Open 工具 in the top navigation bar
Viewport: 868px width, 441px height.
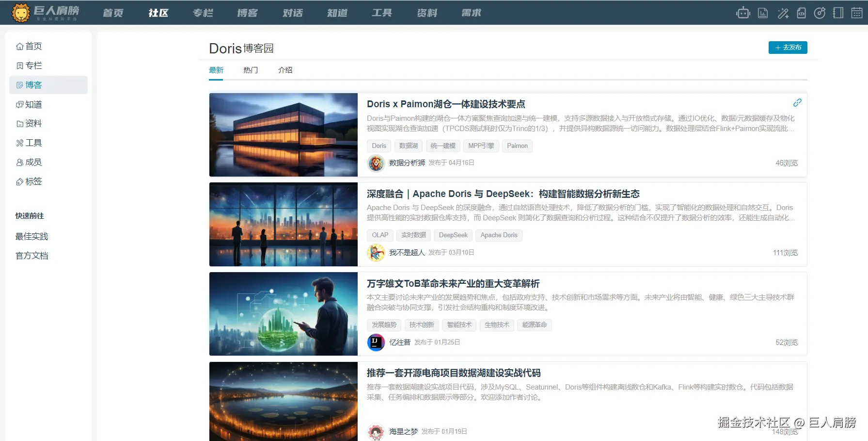pos(382,13)
